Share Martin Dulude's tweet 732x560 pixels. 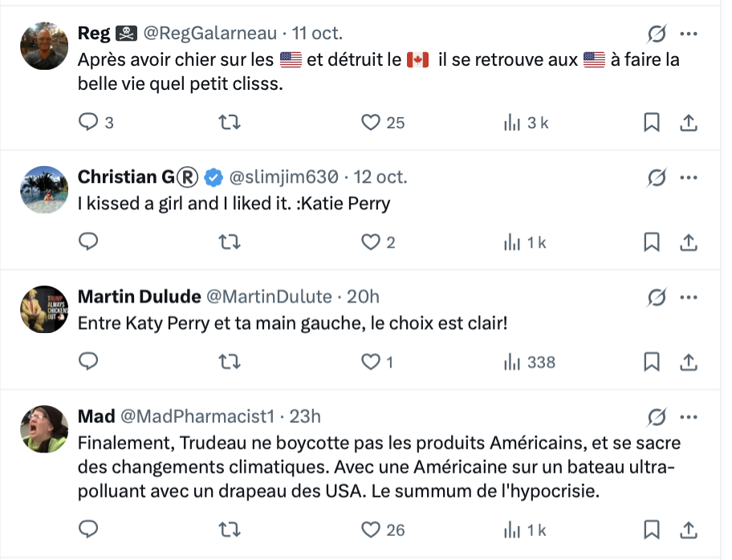click(x=688, y=362)
